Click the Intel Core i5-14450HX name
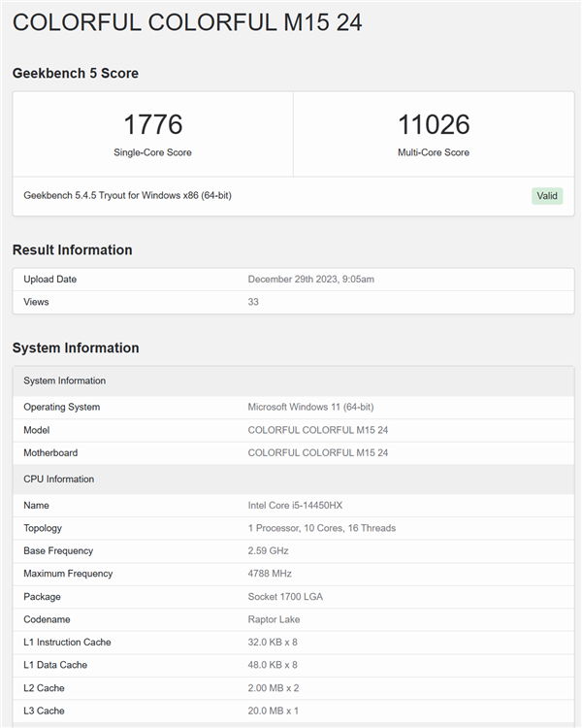The width and height of the screenshot is (582, 728). pos(296,505)
